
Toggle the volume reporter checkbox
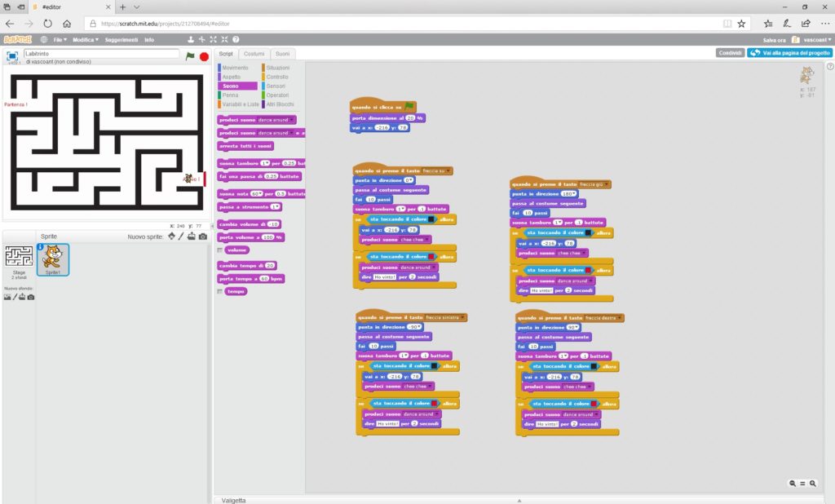pos(220,250)
